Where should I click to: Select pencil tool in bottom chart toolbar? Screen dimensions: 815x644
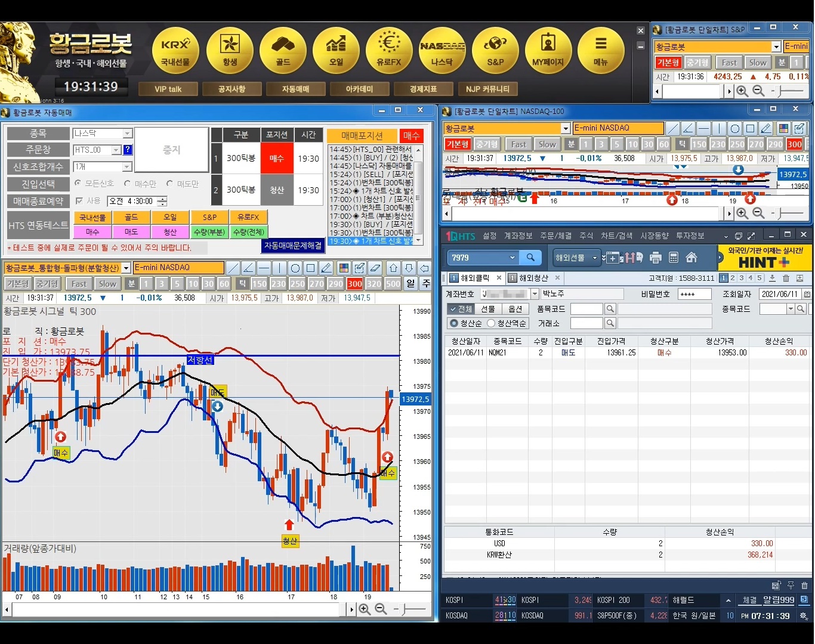click(x=326, y=268)
